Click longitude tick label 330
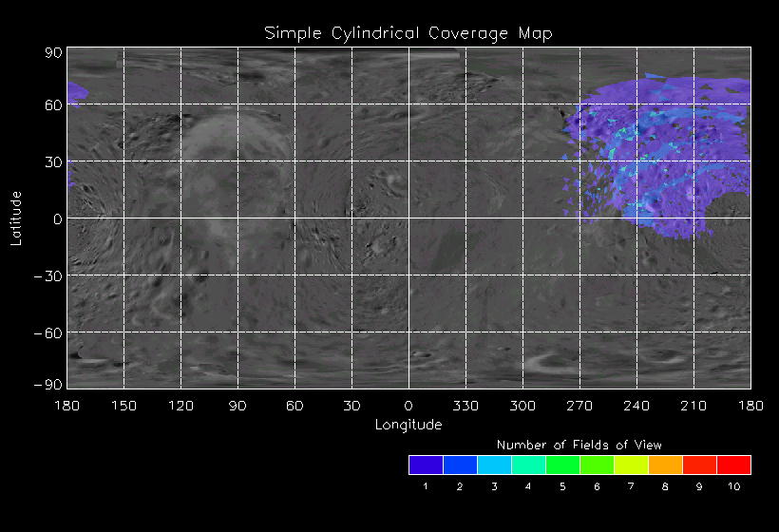This screenshot has width=779, height=532. (x=465, y=406)
